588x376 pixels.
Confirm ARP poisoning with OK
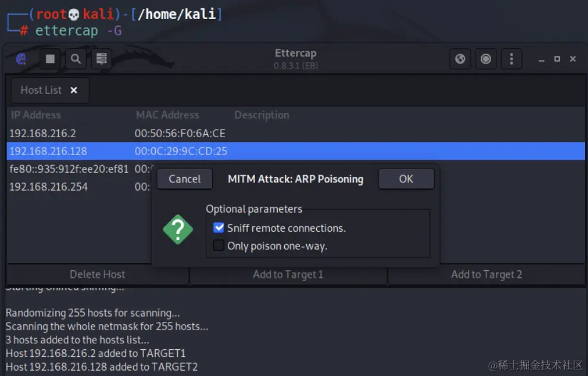[406, 179]
